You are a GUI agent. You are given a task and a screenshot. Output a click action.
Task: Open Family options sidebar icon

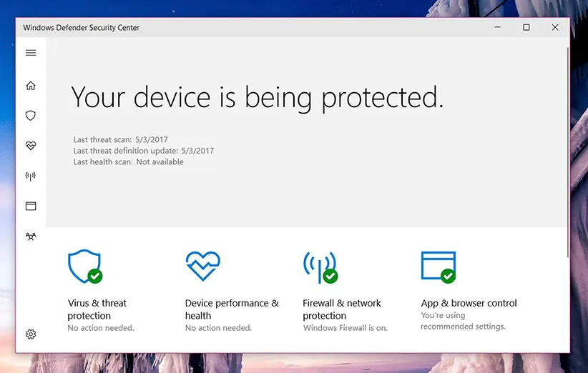click(x=31, y=237)
